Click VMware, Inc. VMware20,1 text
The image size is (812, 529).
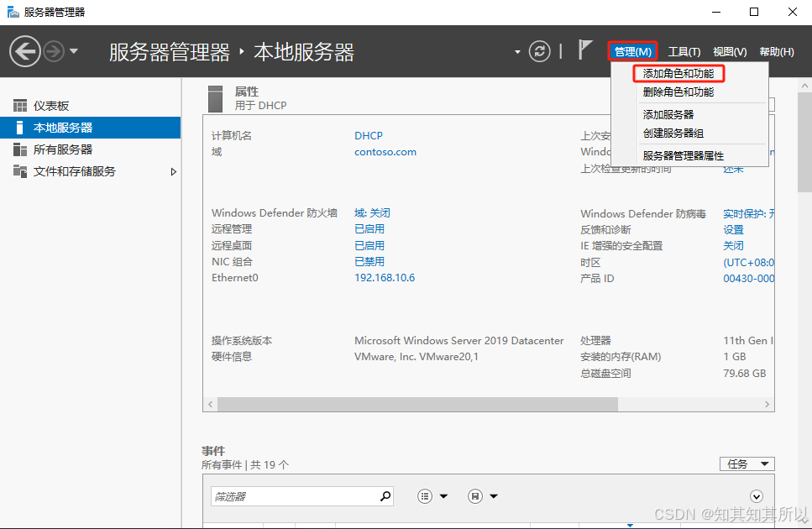[416, 357]
